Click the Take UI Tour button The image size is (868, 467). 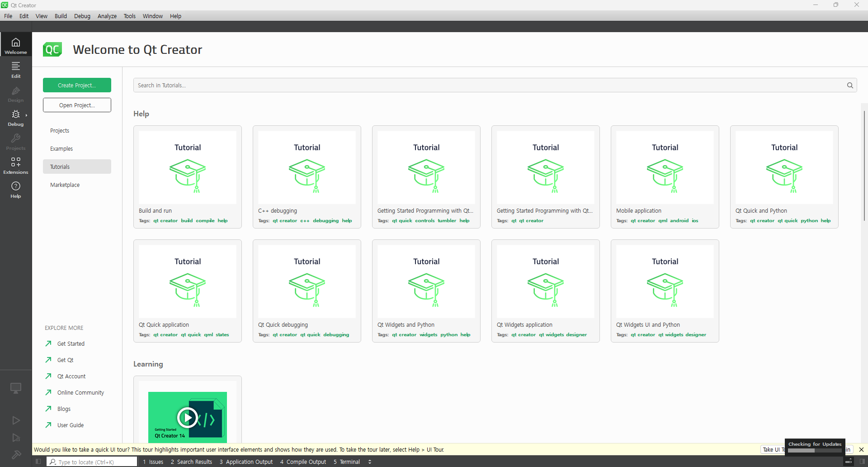point(773,449)
